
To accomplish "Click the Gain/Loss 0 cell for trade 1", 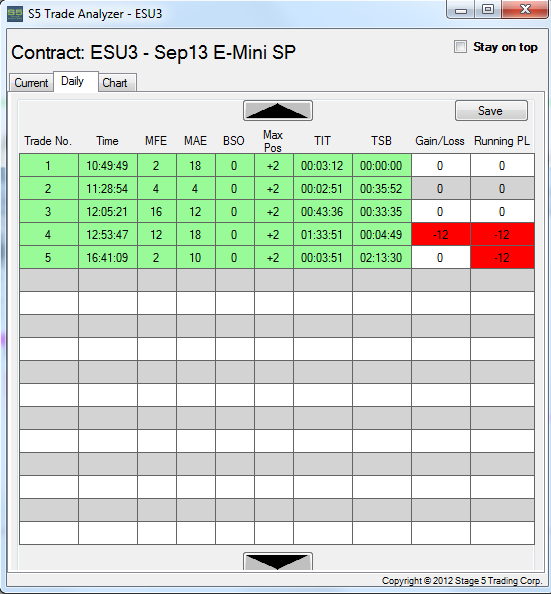I will tap(441, 165).
